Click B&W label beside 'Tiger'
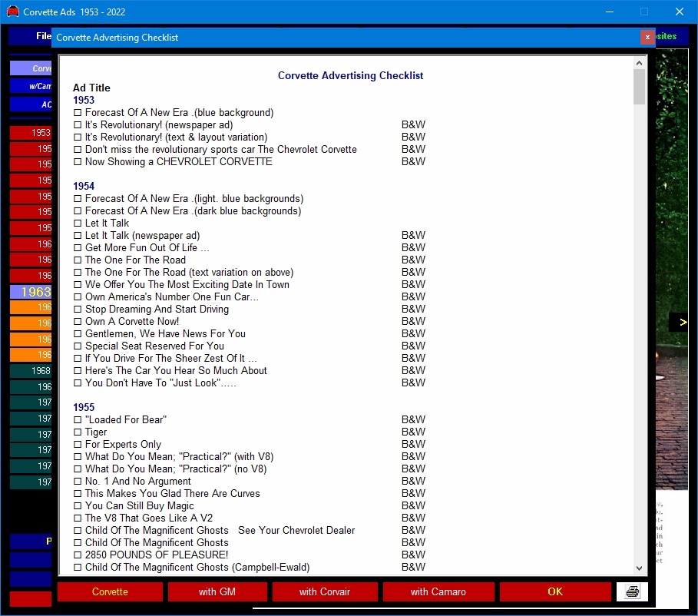 [413, 432]
